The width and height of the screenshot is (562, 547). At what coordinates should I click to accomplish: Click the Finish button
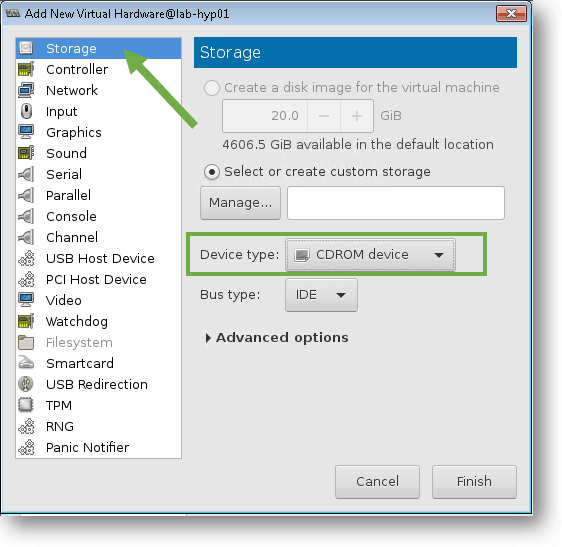pos(474,482)
